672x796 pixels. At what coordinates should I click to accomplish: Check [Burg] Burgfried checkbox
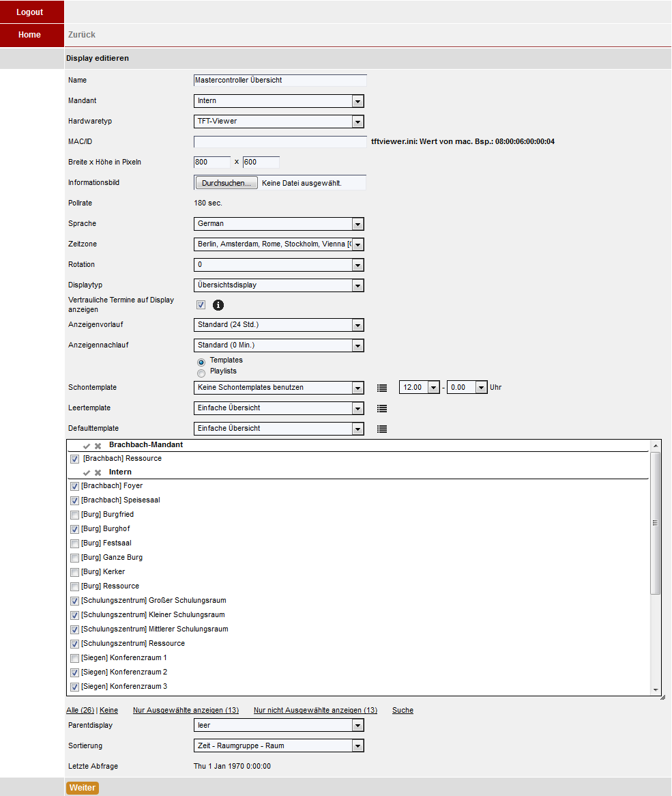tap(74, 515)
